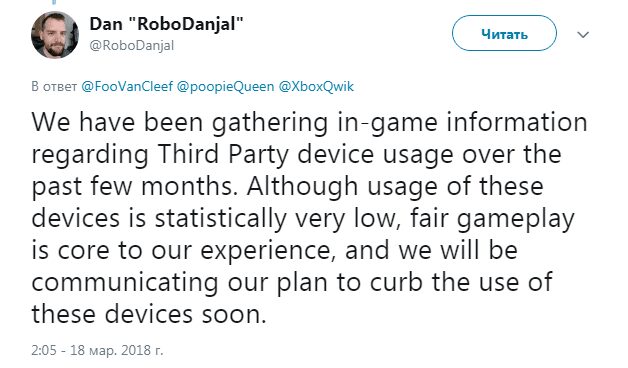Click the Читать follow button
The image size is (628, 368).
pyautogui.click(x=504, y=34)
